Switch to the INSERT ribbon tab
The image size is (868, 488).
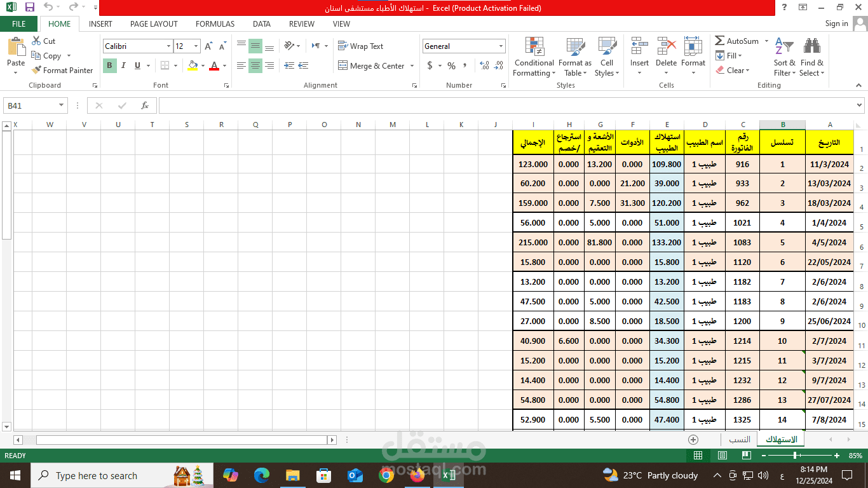(x=100, y=24)
